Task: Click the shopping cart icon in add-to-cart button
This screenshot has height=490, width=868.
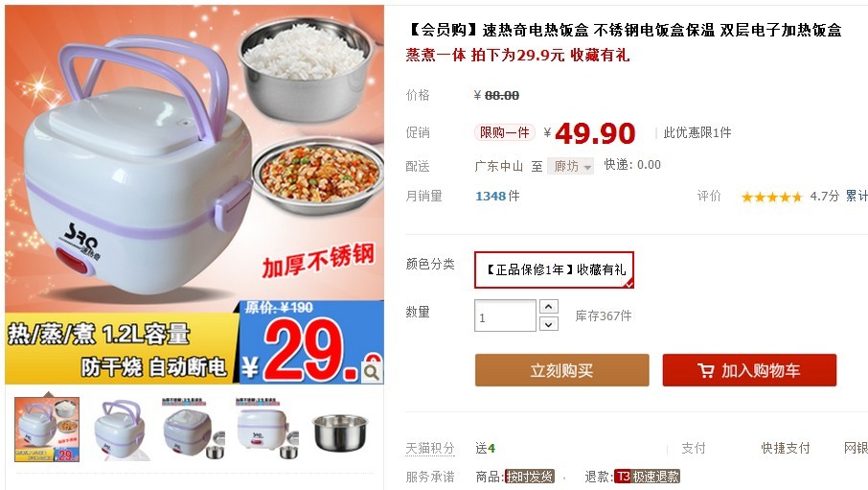Action: (705, 370)
